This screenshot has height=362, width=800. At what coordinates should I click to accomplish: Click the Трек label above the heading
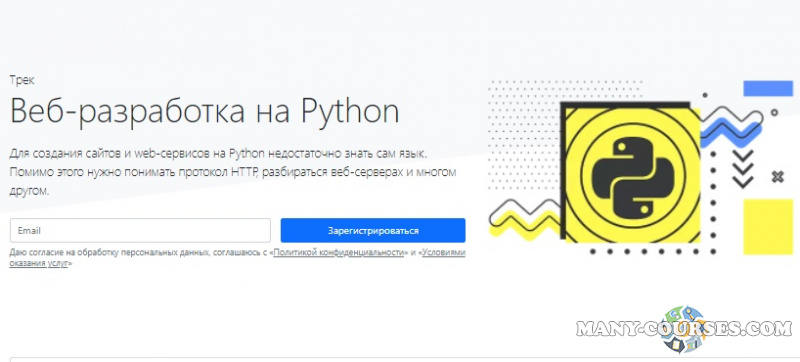coord(22,80)
